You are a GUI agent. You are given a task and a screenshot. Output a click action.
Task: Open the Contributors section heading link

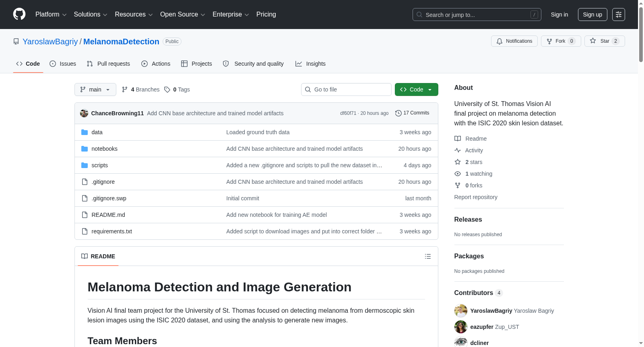[x=479, y=293]
